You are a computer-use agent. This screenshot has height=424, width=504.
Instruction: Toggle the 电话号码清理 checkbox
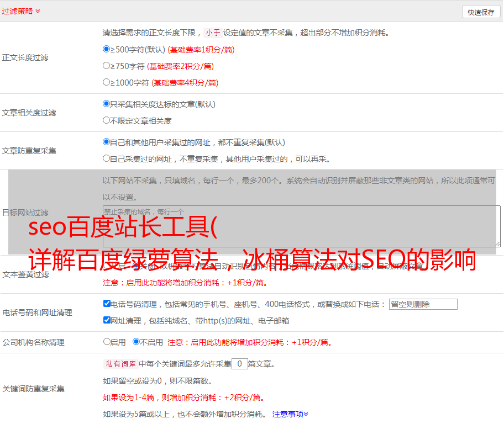(107, 304)
